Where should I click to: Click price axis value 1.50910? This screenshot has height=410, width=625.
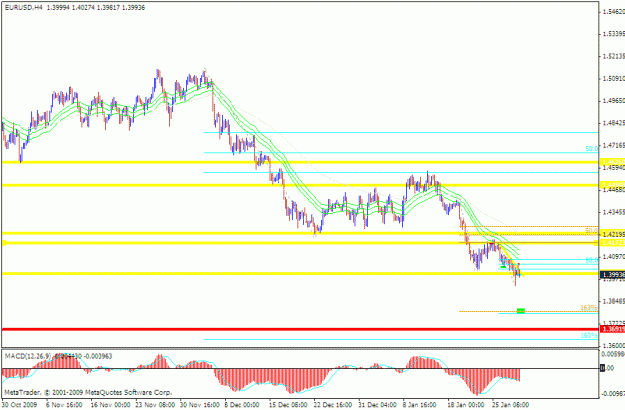(614, 78)
